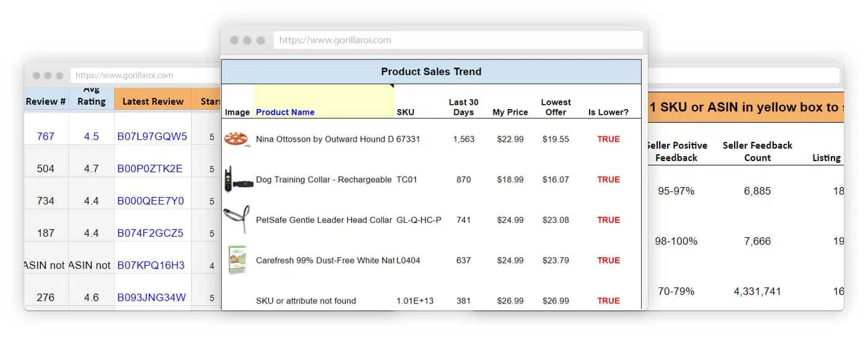
Task: Close the front Product Sales Trend window
Action: click(x=234, y=40)
